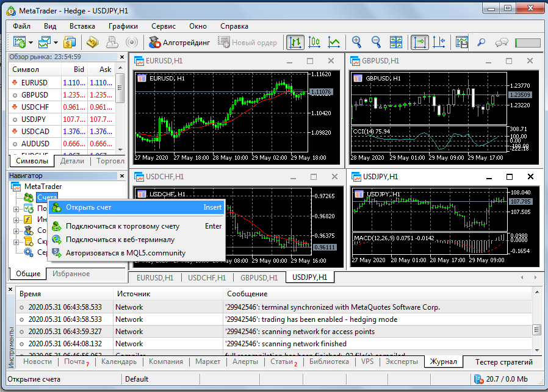This screenshot has height=392, width=548.
Task: Toggle chart shift button
Action: pos(439,42)
